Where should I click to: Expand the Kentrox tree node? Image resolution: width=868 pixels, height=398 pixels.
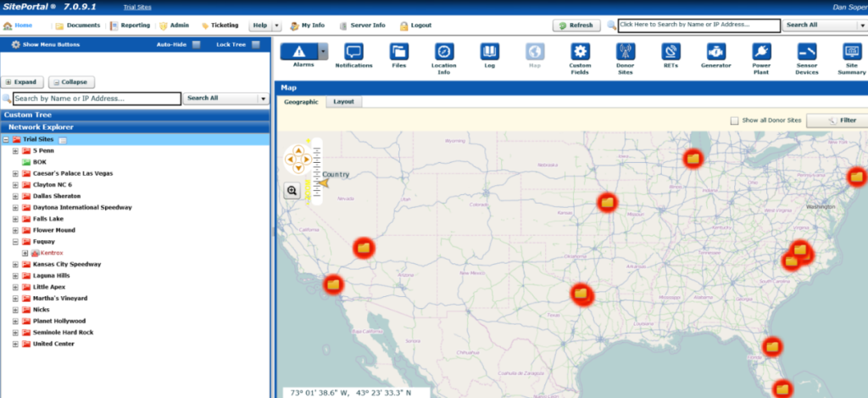point(25,254)
